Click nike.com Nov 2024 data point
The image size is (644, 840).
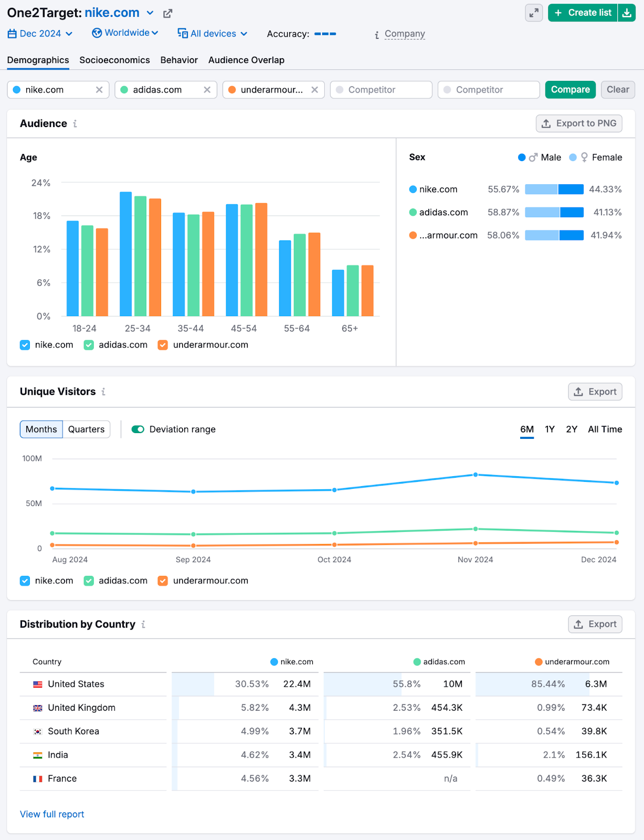click(476, 475)
